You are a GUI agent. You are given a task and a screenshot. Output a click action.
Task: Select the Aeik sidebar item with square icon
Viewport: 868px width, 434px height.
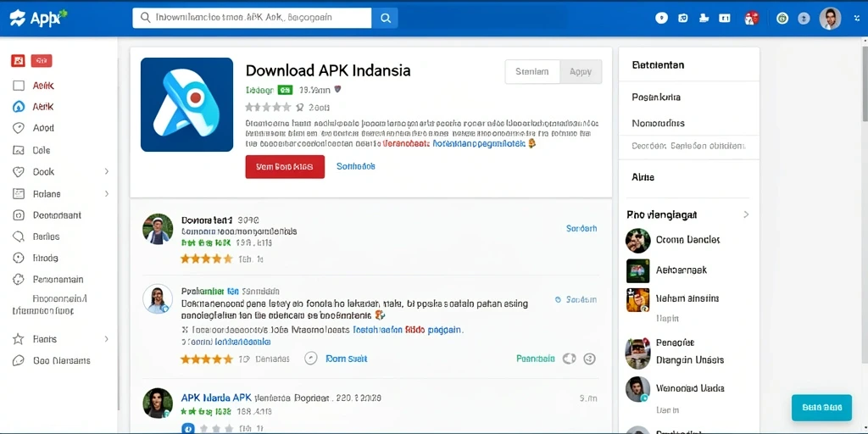point(33,86)
